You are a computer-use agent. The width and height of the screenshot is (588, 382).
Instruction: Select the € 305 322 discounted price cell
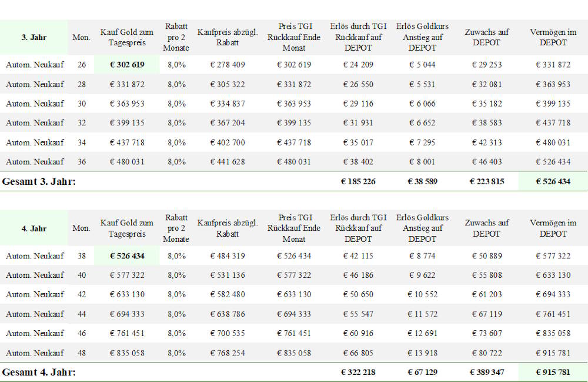coord(228,84)
